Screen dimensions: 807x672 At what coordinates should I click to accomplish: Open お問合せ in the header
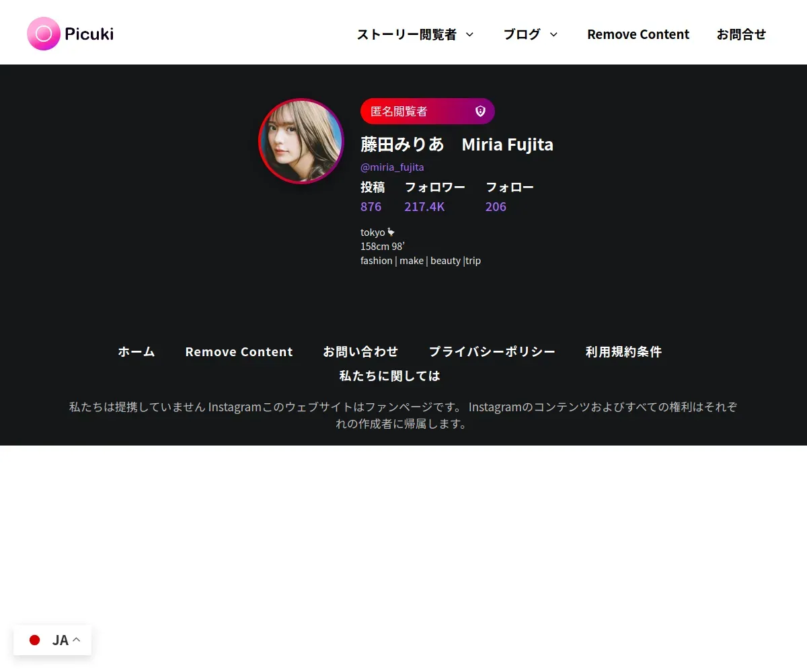coord(741,34)
